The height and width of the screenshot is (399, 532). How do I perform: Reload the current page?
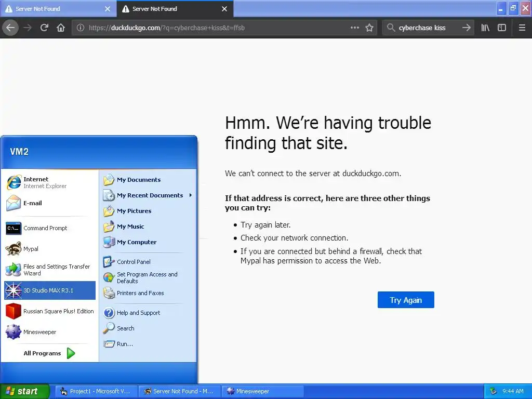(44, 28)
